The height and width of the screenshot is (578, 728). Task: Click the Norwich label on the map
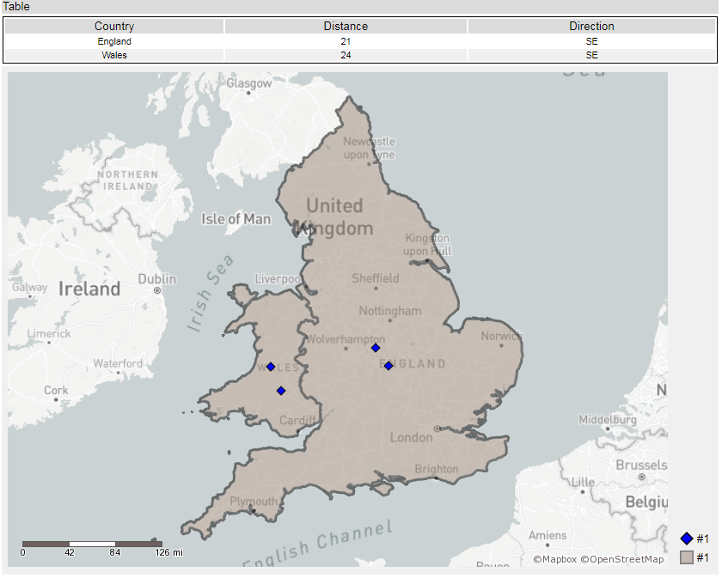501,336
